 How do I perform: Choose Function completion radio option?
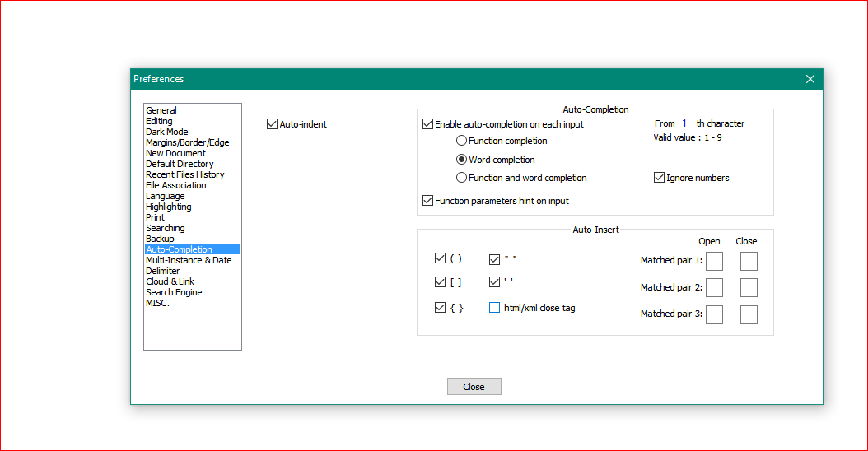(x=461, y=141)
